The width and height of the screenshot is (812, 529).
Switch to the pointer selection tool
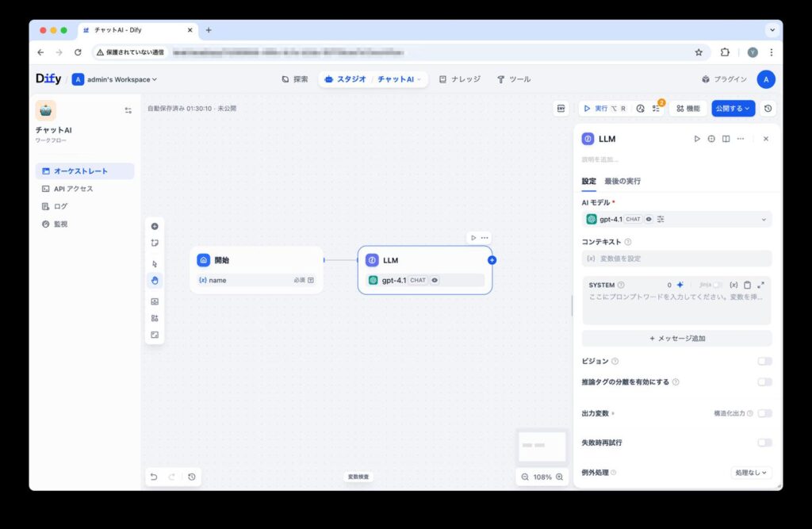pos(155,263)
